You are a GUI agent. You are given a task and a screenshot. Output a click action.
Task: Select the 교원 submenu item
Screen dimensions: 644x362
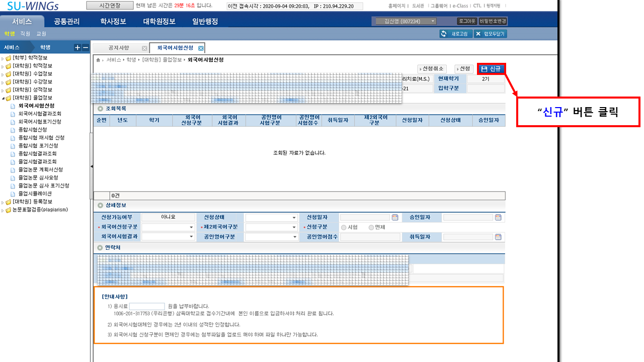tap(41, 34)
